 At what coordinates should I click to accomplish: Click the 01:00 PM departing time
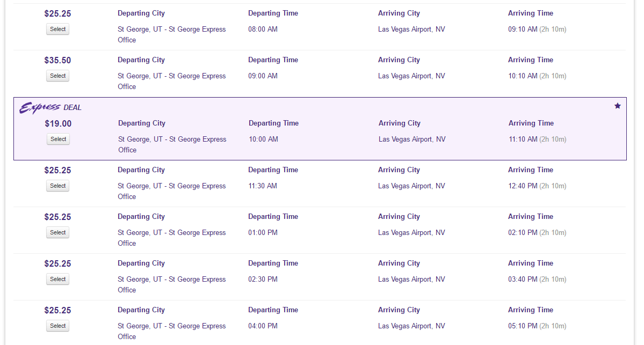point(263,233)
